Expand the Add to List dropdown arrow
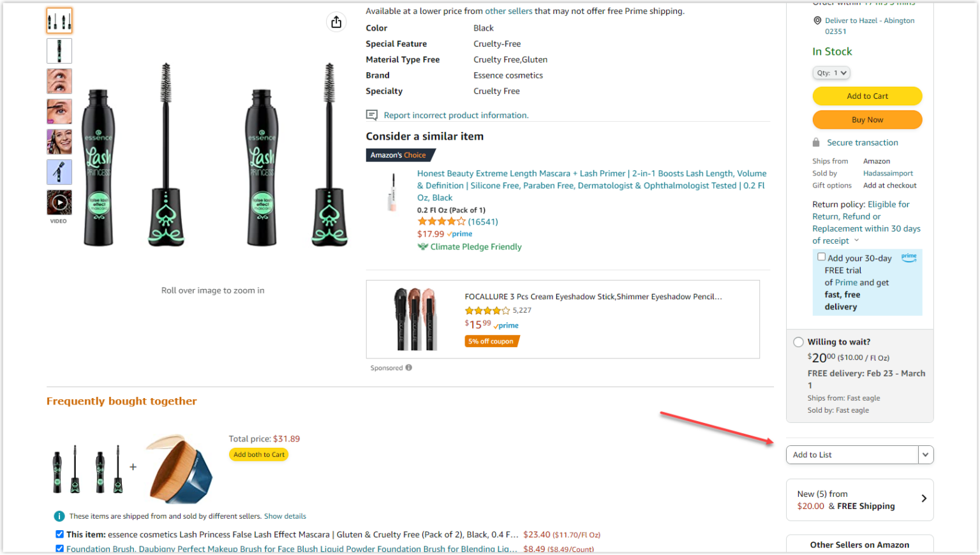The width and height of the screenshot is (980, 555). coord(925,455)
